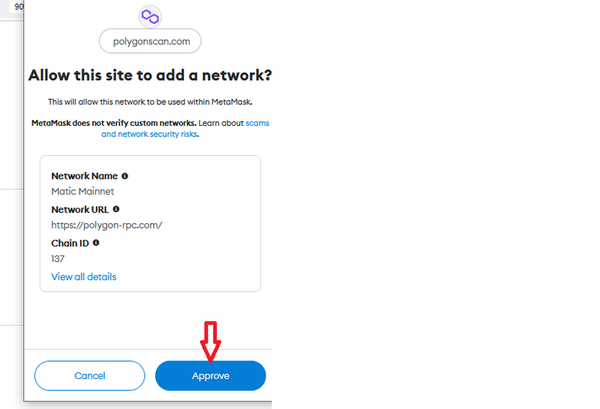Cancel the add network request
600x409 pixels.
coord(90,376)
